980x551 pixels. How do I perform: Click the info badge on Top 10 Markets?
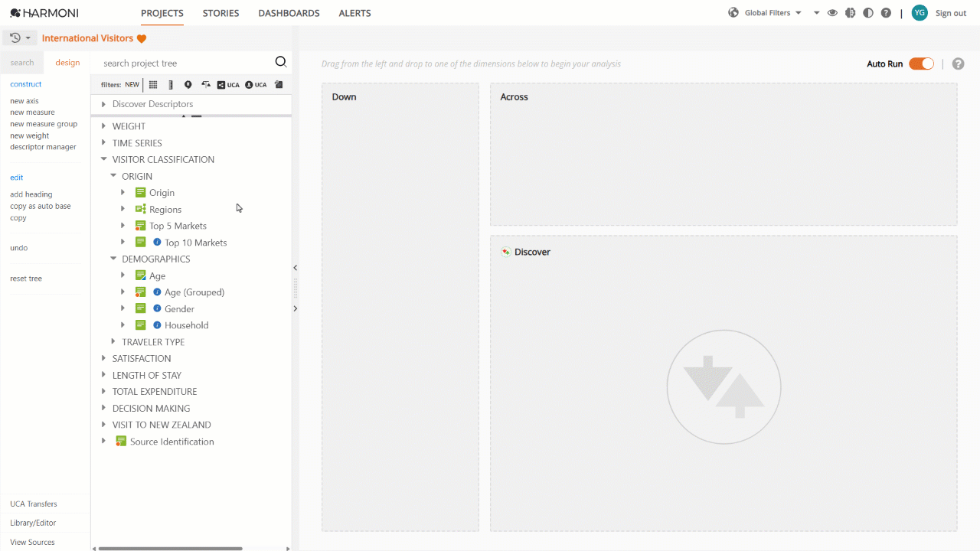157,243
